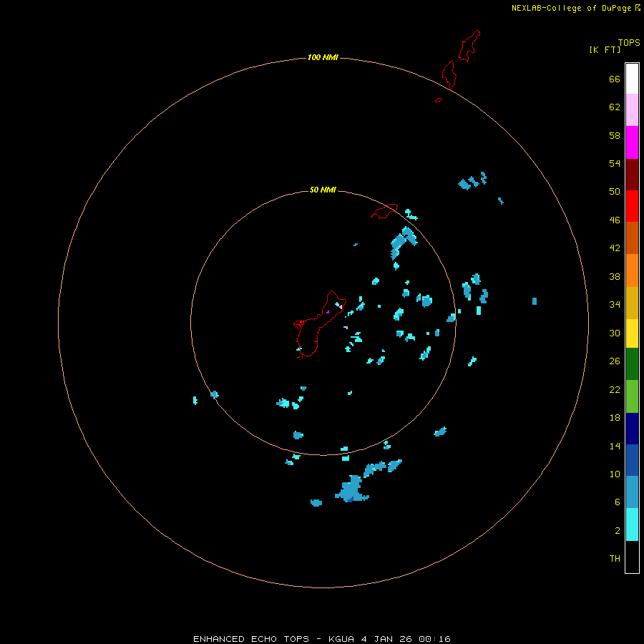Screen dimensions: 644x644
Task: Click the '[K FT]' units label
Action: pyautogui.click(x=605, y=49)
